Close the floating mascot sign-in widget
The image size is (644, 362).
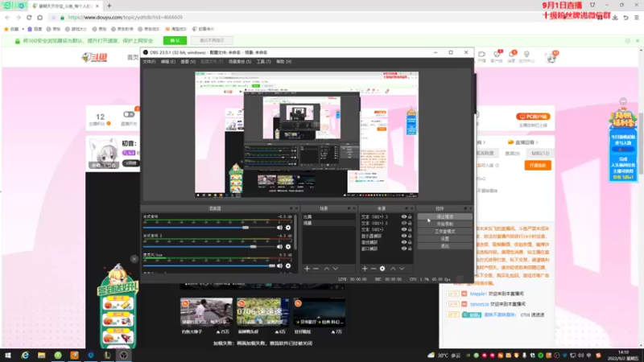point(134,259)
